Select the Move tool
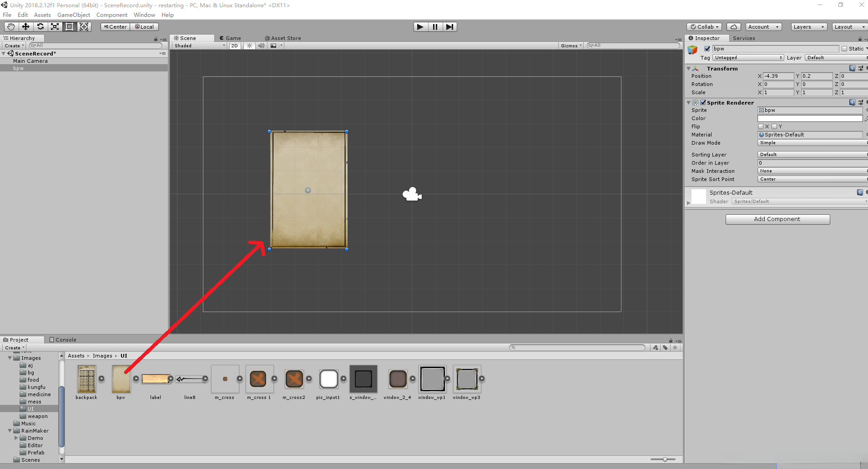868x469 pixels. tap(25, 27)
